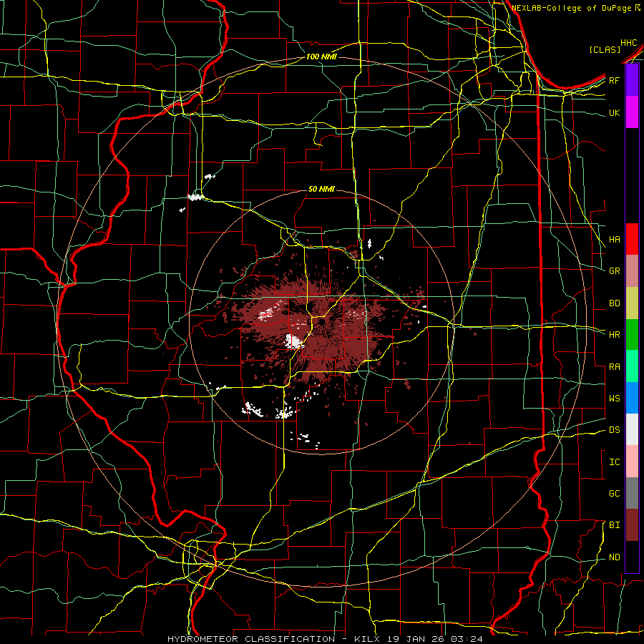Viewport: 644px width, 644px height.
Task: Pick the mint green RA swatch
Action: [x=632, y=366]
